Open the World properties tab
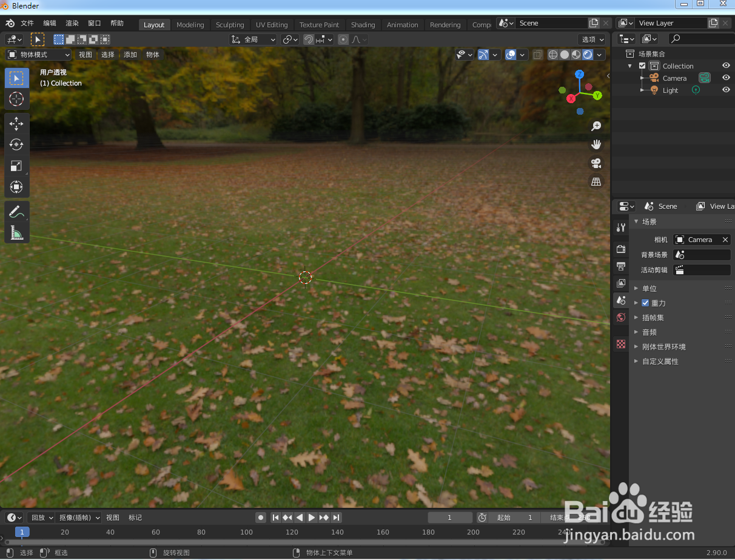 click(x=620, y=317)
